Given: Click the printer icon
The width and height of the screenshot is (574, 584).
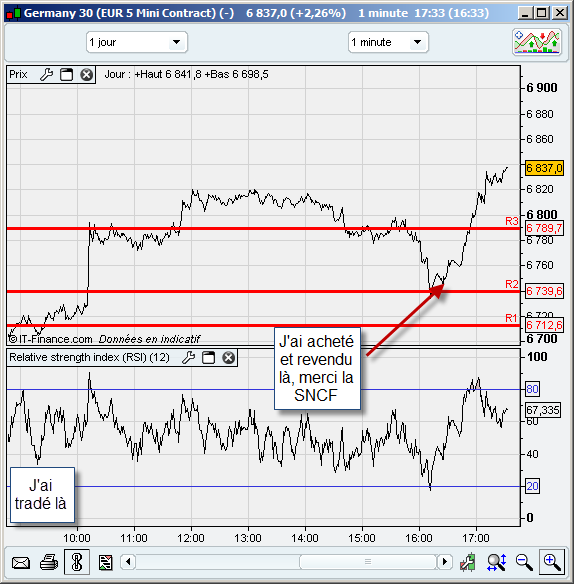Looking at the screenshot, I should [49, 562].
